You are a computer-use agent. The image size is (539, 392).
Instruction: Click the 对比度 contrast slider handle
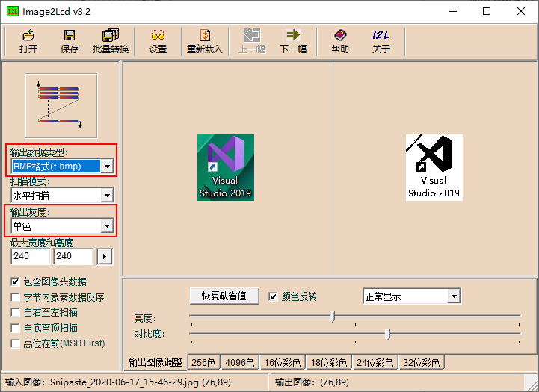point(387,334)
